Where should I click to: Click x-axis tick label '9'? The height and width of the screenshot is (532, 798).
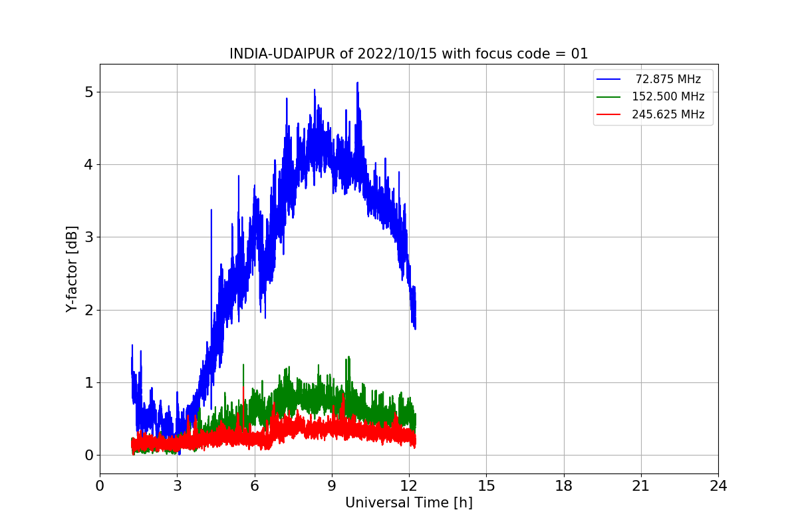(x=332, y=486)
